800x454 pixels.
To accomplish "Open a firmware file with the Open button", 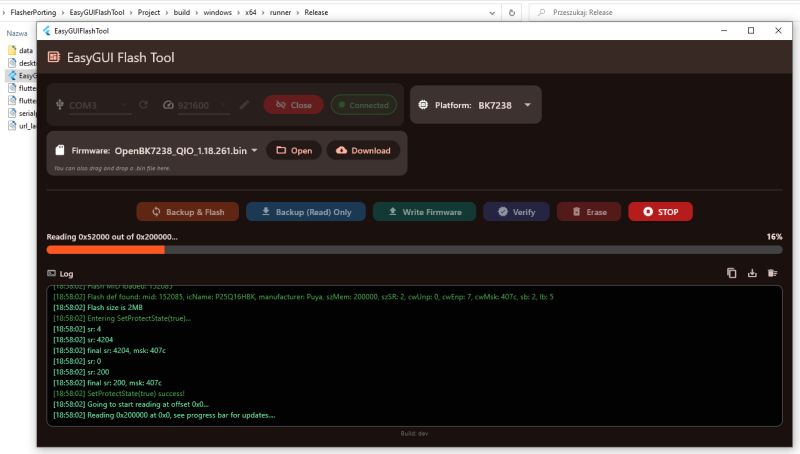I will [294, 150].
